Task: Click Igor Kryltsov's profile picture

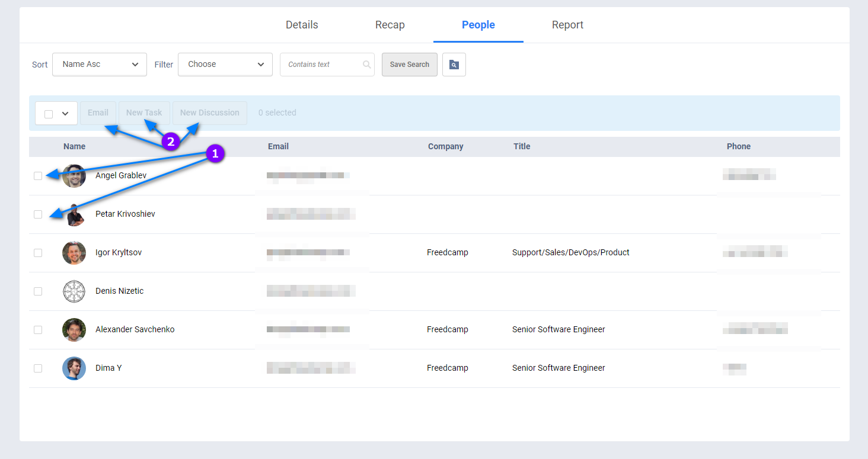Action: coord(74,253)
